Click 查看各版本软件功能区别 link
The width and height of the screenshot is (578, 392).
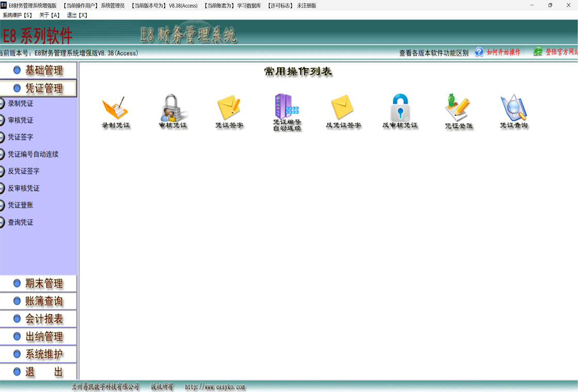pos(434,53)
